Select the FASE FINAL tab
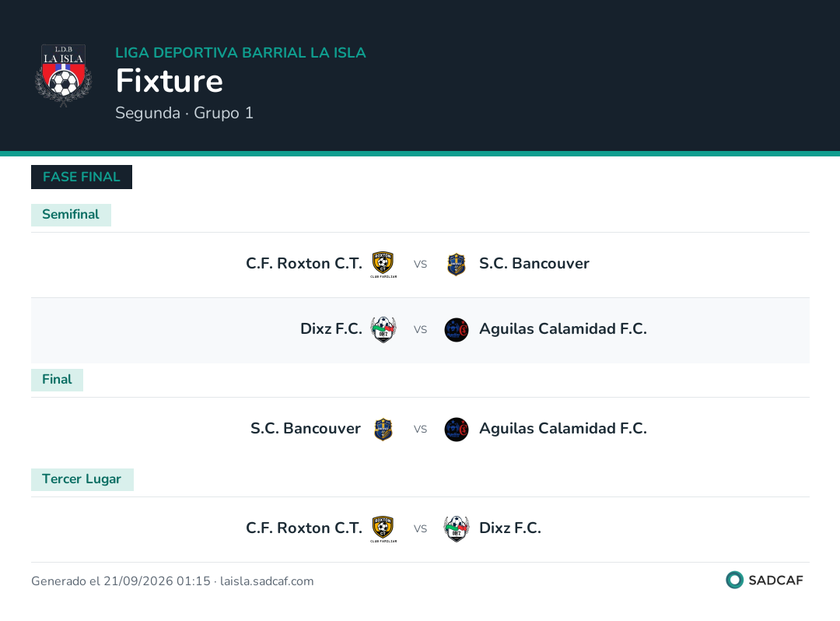Viewport: 840px width, 621px height. click(x=82, y=177)
